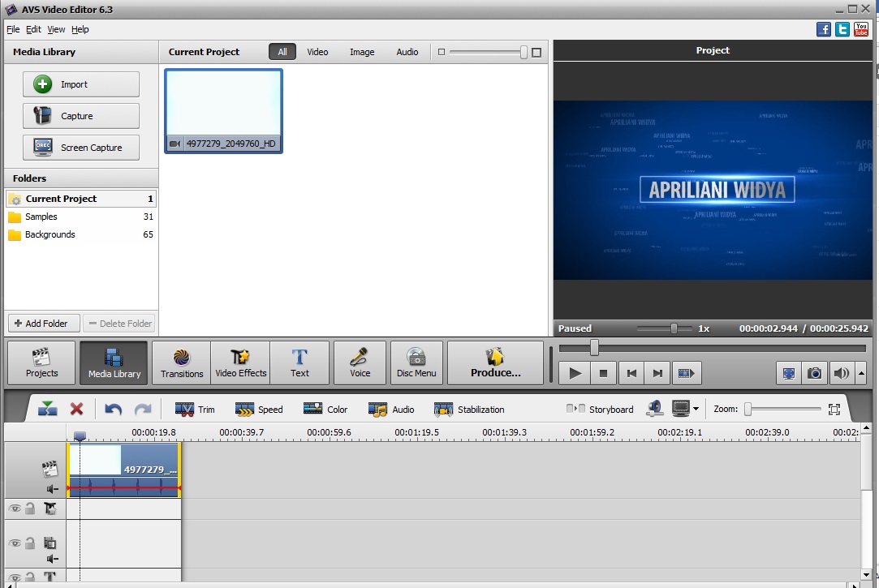Take a snapshot with the camera icon
The width and height of the screenshot is (879, 588).
(x=814, y=373)
